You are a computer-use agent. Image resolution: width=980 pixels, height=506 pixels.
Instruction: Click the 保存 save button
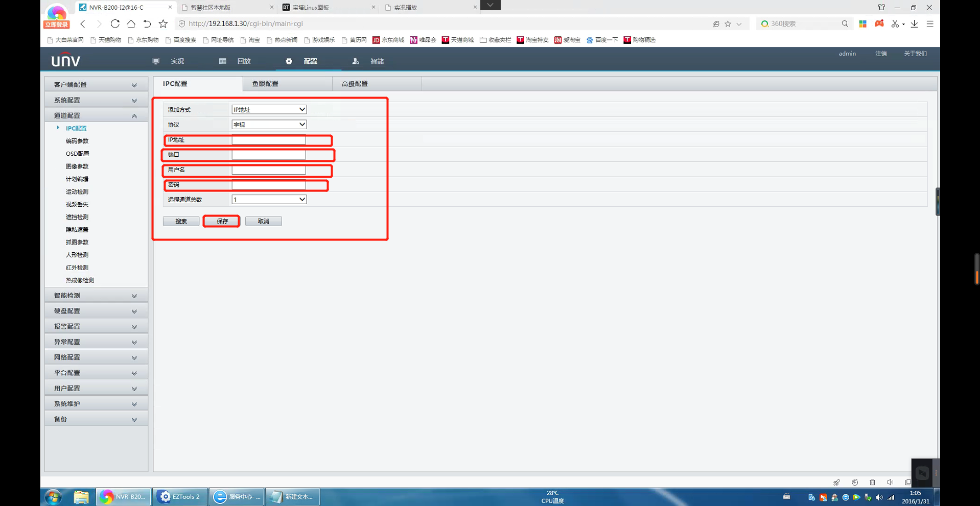[222, 221]
